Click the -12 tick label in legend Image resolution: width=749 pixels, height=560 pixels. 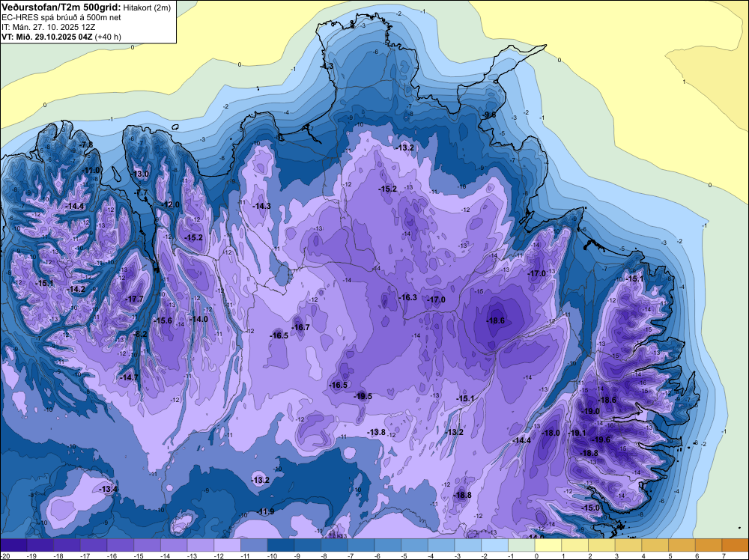click(219, 556)
